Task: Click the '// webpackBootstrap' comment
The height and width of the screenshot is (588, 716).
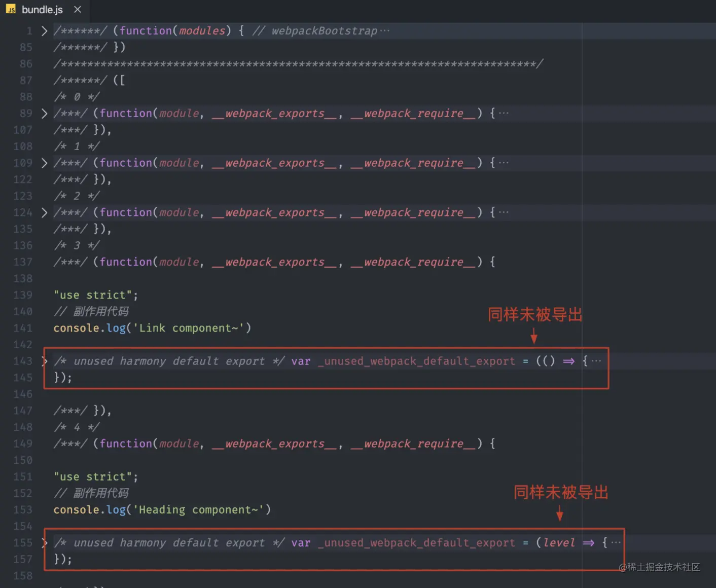Action: point(315,31)
